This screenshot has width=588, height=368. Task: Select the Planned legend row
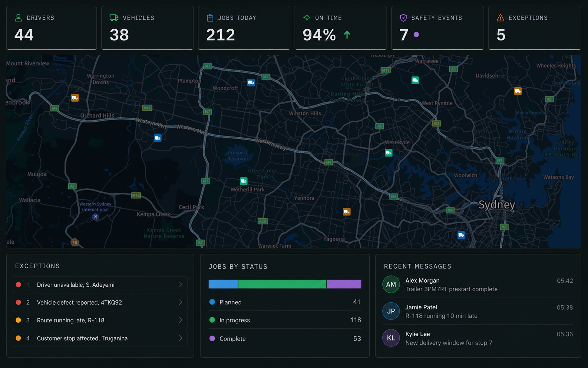tap(285, 302)
